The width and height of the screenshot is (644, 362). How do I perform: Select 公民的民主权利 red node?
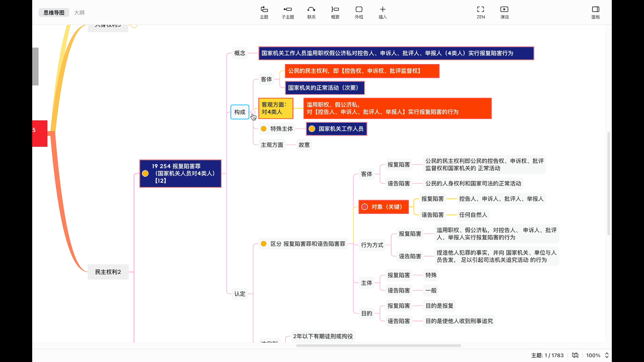[362, 71]
